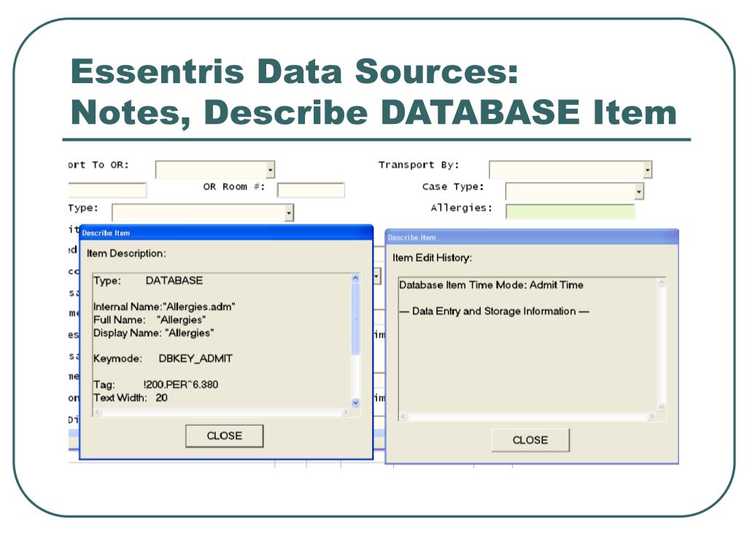Click the green Allergies field
Screen dimensions: 747x560
click(570, 211)
